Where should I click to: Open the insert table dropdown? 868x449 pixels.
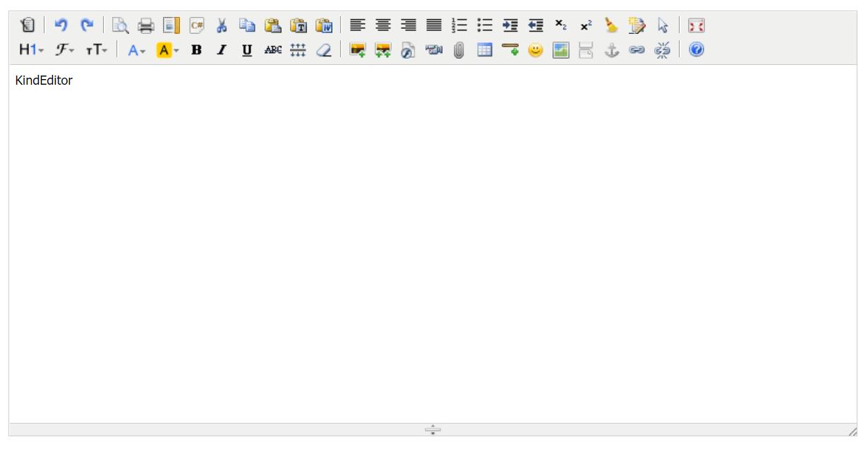483,50
